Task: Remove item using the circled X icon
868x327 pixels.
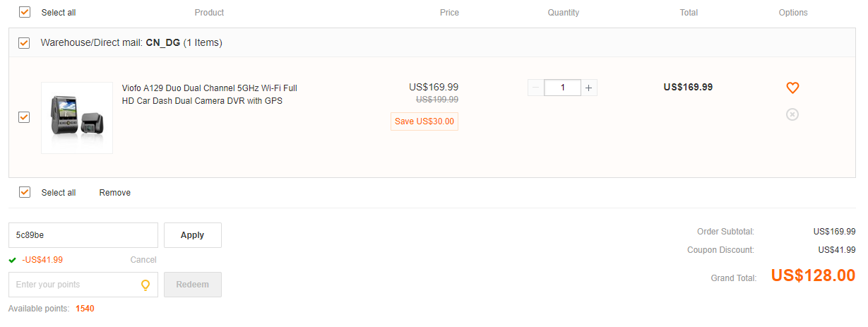Action: 792,114
